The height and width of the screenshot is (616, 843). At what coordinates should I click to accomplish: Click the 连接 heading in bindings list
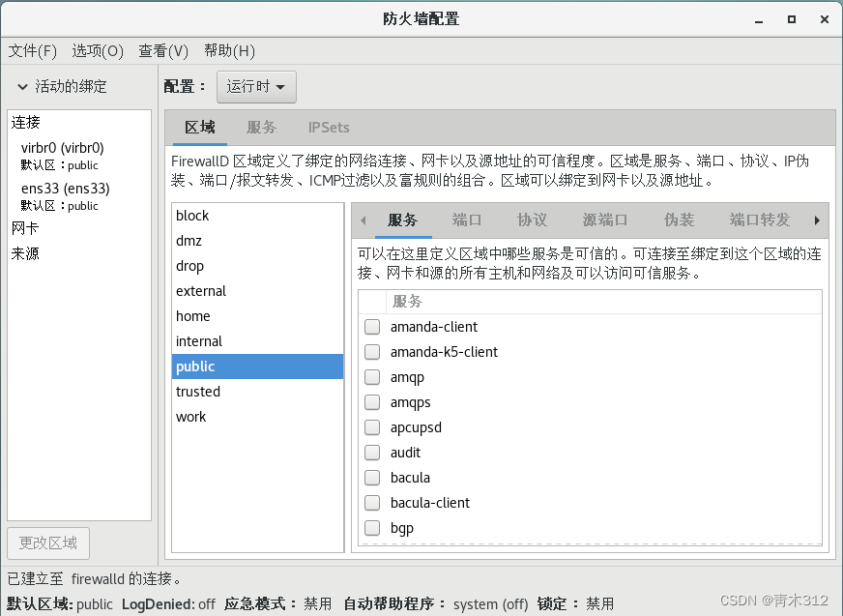pyautogui.click(x=26, y=123)
